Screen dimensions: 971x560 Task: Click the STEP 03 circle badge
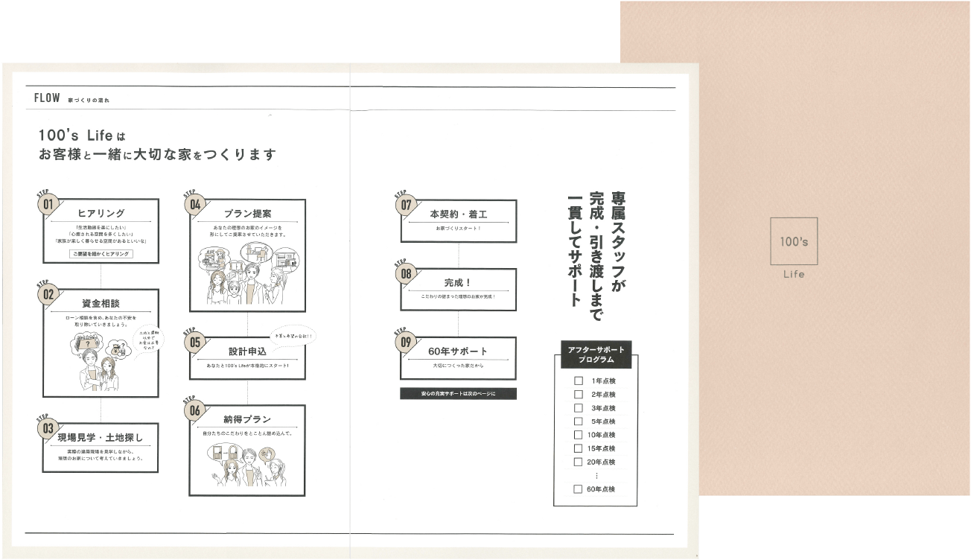coord(49,427)
